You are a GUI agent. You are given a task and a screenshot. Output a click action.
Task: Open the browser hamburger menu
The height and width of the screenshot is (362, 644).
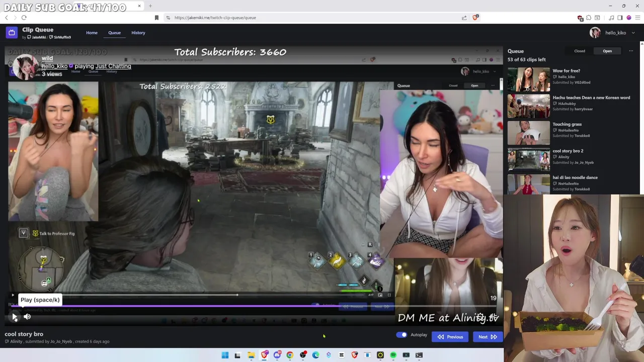[x=637, y=18]
